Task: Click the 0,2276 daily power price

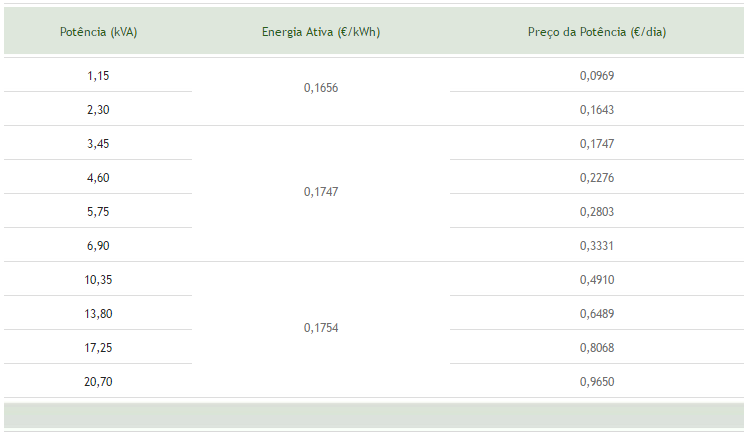Action: click(597, 177)
